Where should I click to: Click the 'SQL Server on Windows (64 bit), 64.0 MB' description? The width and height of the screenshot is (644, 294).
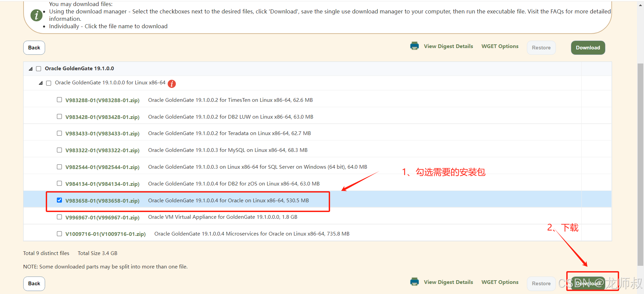[257, 167]
